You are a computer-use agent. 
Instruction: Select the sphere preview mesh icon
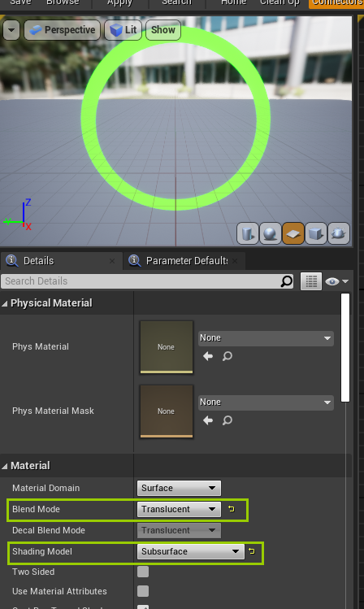tap(270, 233)
